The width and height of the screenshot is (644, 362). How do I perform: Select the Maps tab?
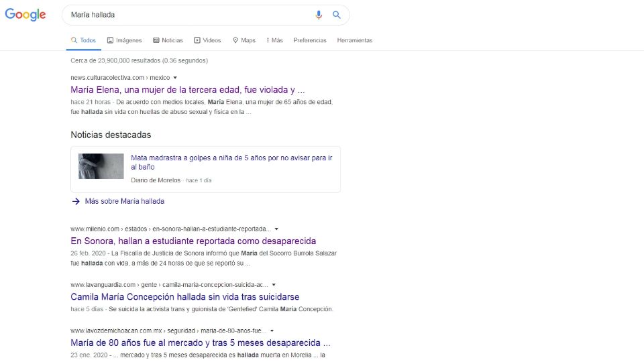(x=244, y=40)
